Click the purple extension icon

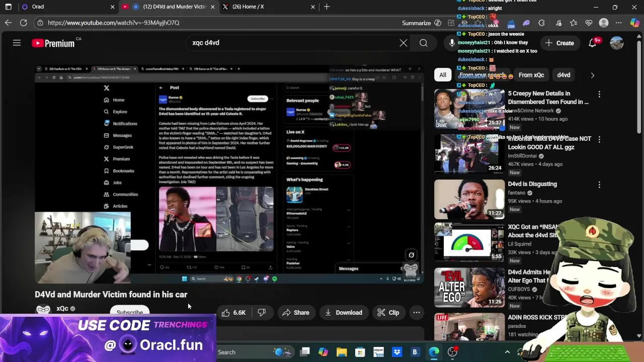[x=526, y=23]
